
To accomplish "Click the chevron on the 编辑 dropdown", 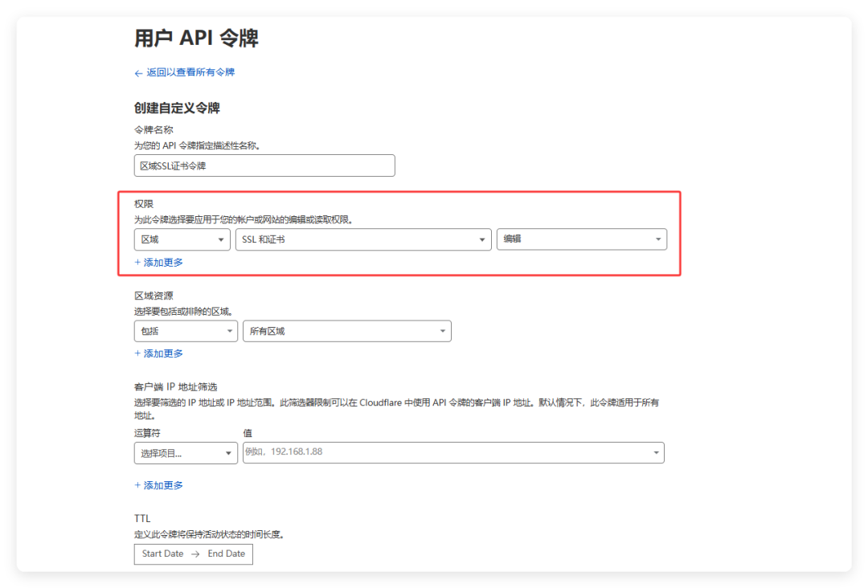I will [x=658, y=239].
